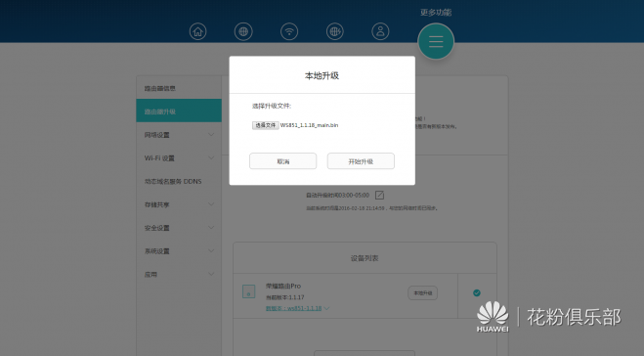Click the edit pencil next to auto-upgrade time
Screen dimensions: 644x356
coord(379,195)
